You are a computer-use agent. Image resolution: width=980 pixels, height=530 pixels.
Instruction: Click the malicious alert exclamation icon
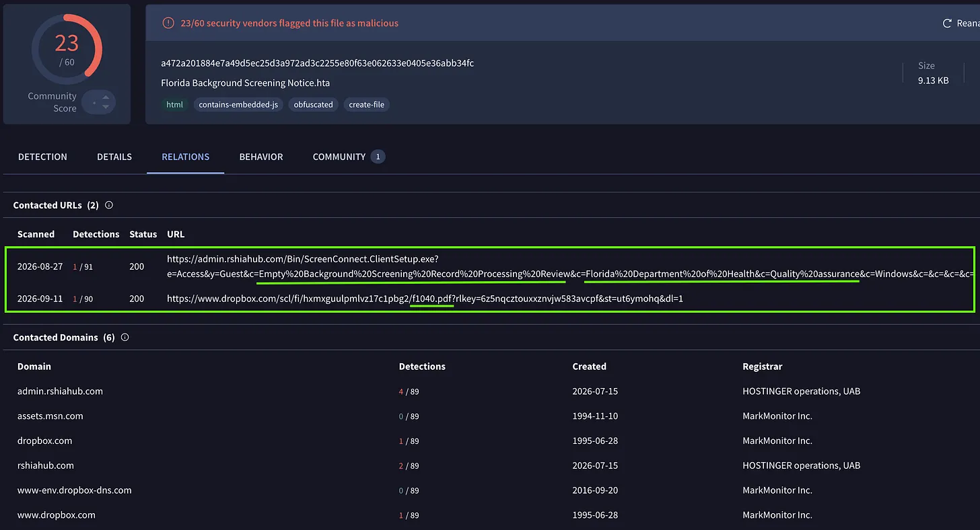pyautogui.click(x=168, y=23)
